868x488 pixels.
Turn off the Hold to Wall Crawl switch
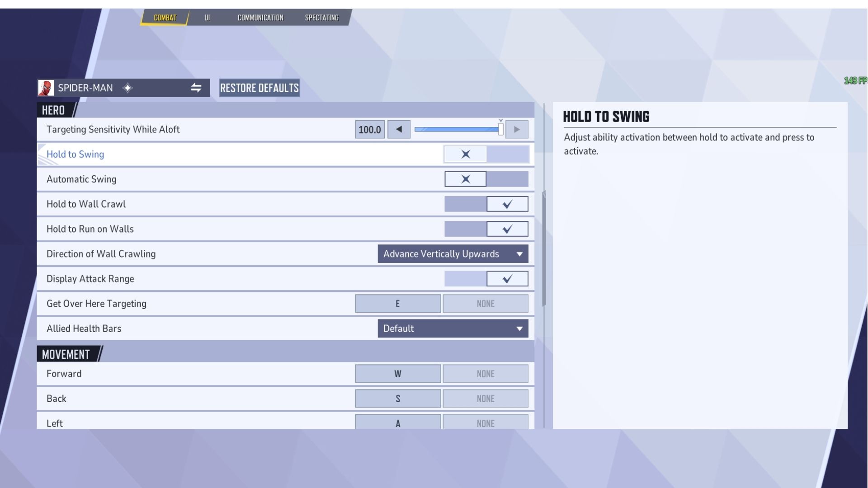tap(466, 204)
